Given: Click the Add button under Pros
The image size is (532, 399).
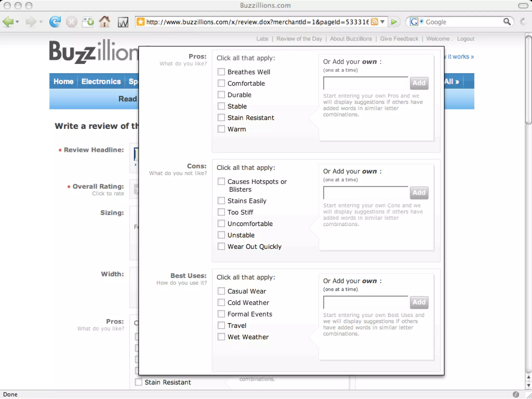Looking at the screenshot, I should coord(419,83).
